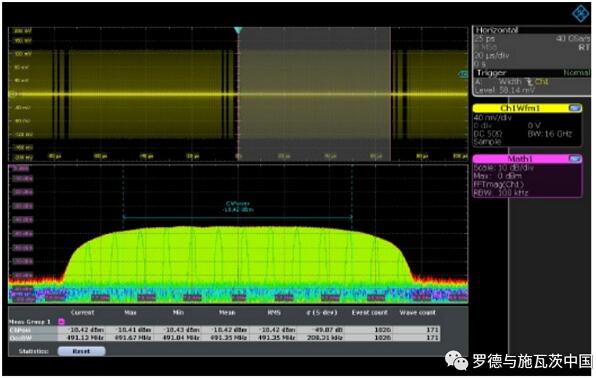Click the trigger level marker at right edge
Image resolution: width=596 pixels, height=378 pixels.
coord(463,74)
